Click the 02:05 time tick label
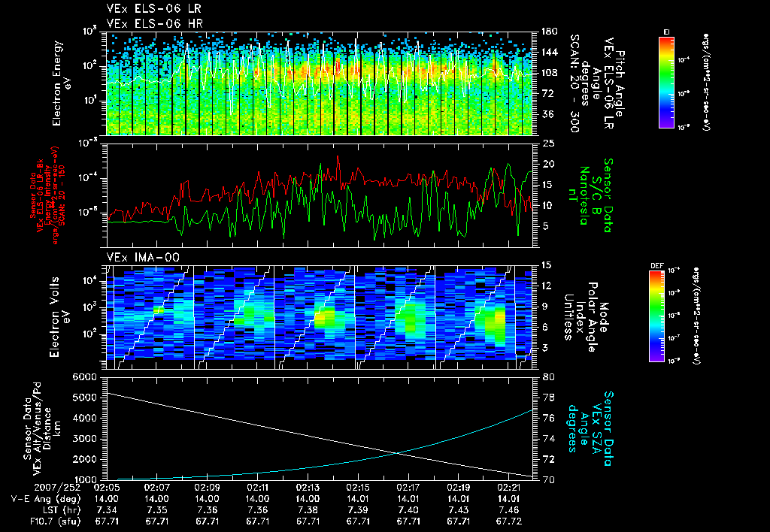770x532 pixels. tap(107, 488)
